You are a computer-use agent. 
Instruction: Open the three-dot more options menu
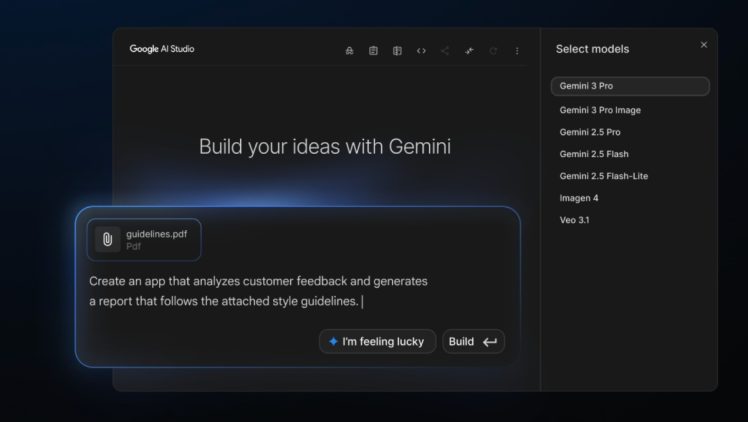pyautogui.click(x=517, y=51)
